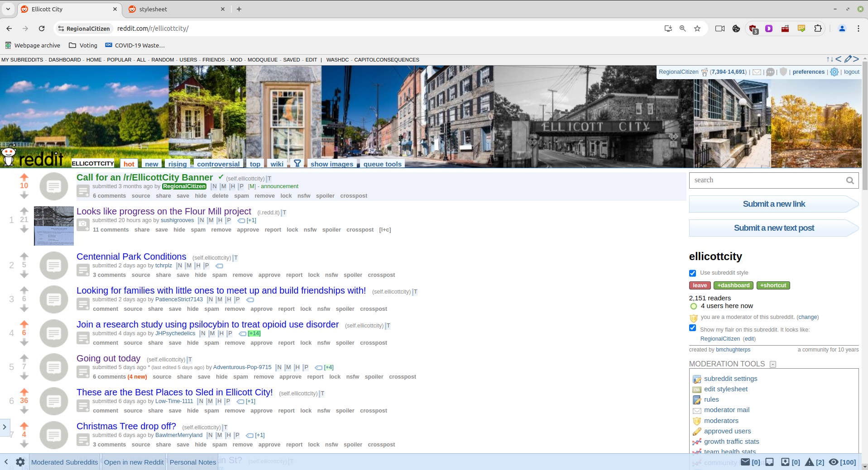Bookmark this page with the star icon
868x470 pixels.
[697, 28]
